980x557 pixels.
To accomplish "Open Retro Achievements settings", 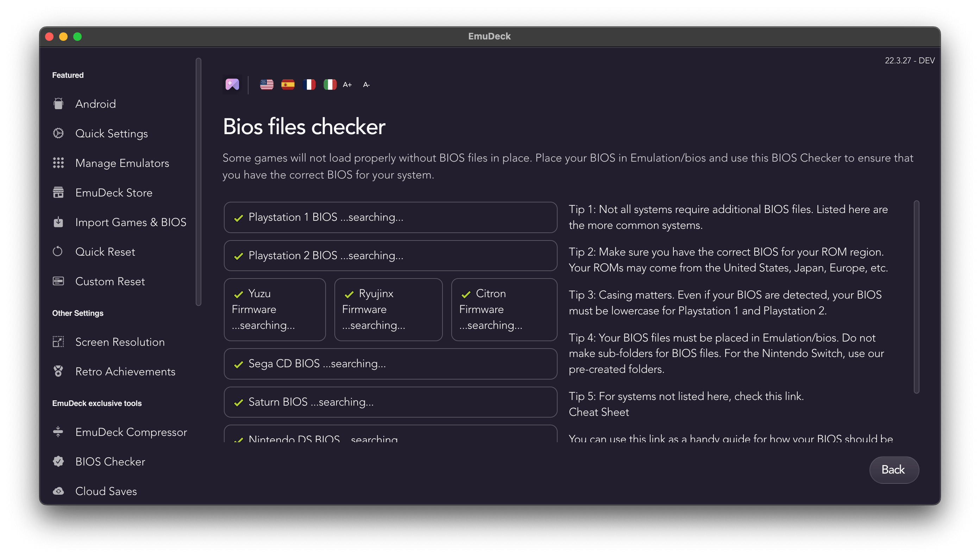I will [125, 371].
